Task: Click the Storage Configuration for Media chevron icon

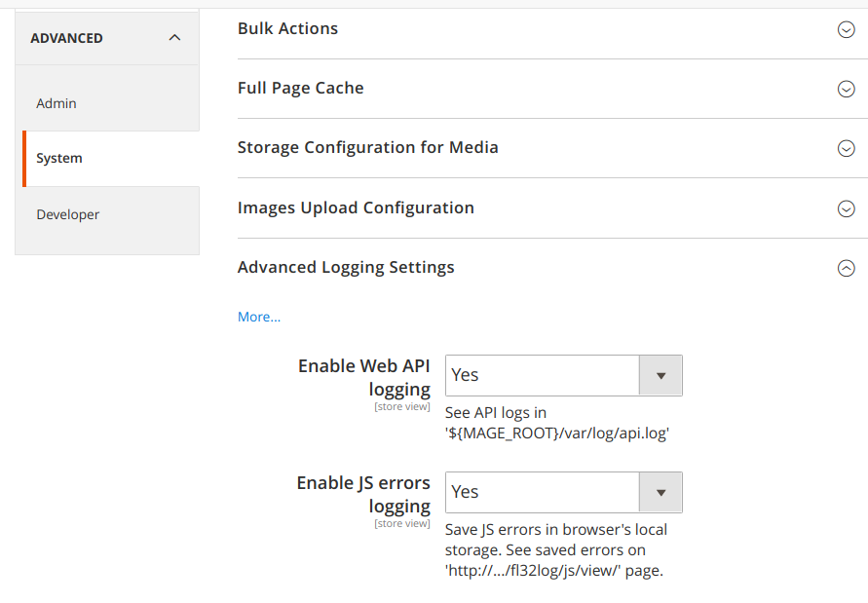Action: point(846,149)
